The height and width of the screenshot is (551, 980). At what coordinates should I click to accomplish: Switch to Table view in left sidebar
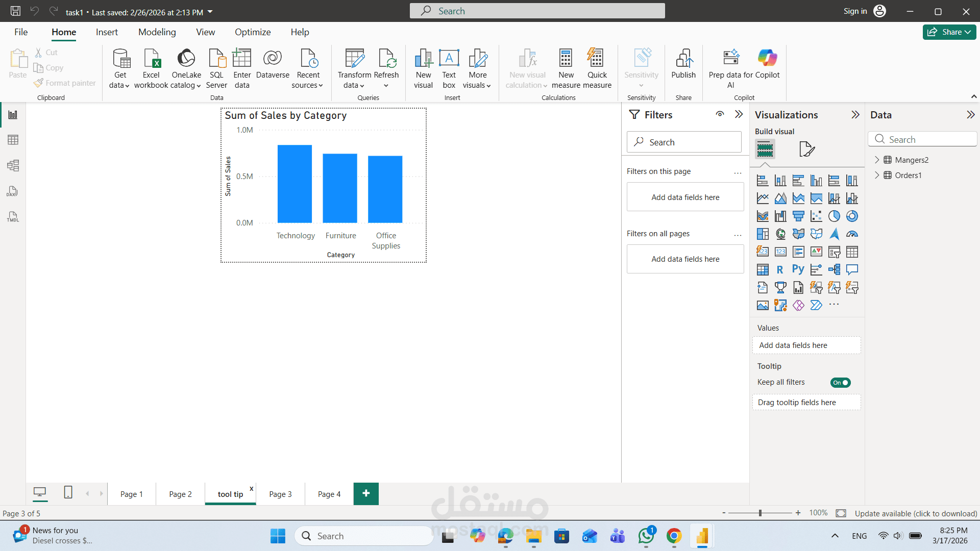point(13,140)
